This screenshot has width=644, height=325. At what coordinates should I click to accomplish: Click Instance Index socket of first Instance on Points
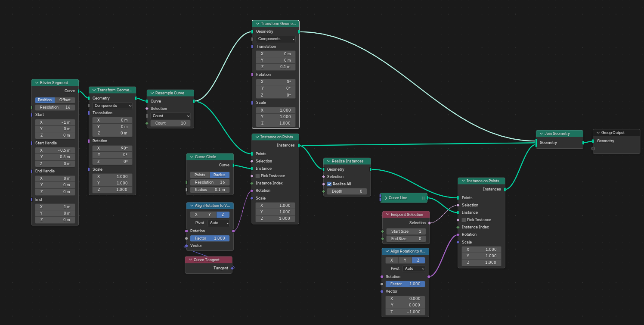click(x=252, y=183)
